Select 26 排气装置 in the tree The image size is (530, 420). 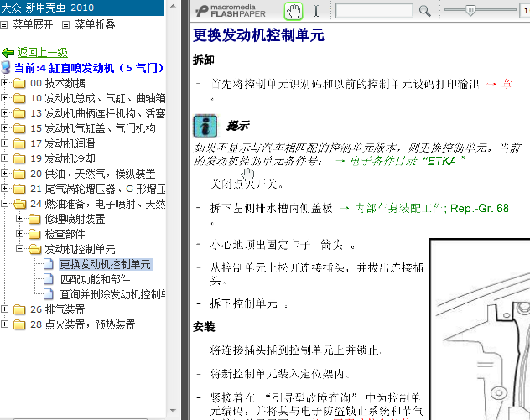coord(58,309)
